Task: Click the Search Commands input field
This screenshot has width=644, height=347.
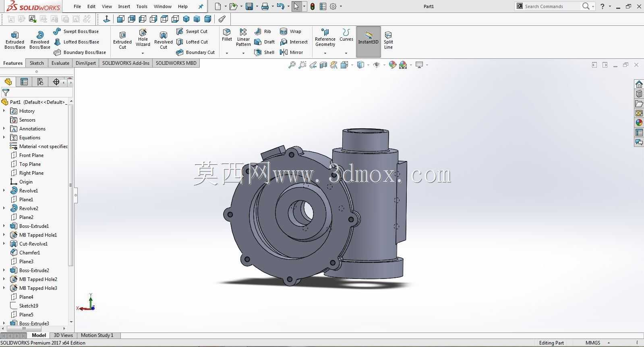Action: click(x=552, y=6)
